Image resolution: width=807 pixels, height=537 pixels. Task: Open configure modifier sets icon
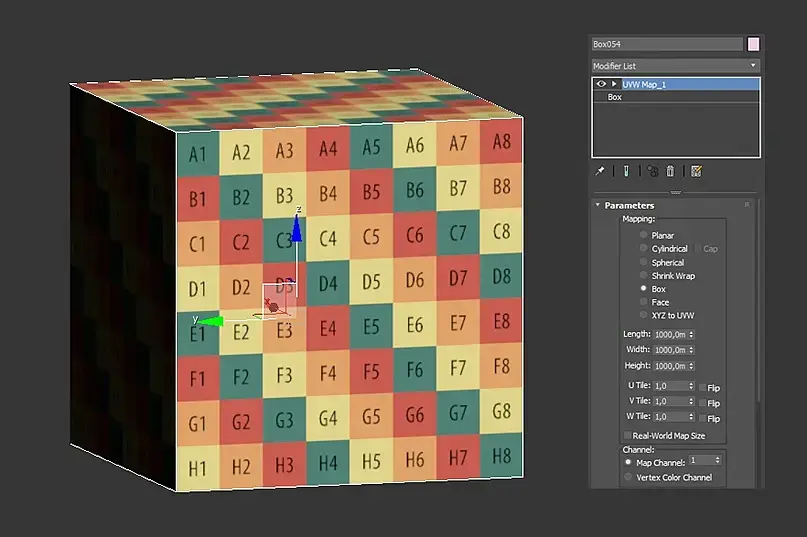(x=696, y=171)
